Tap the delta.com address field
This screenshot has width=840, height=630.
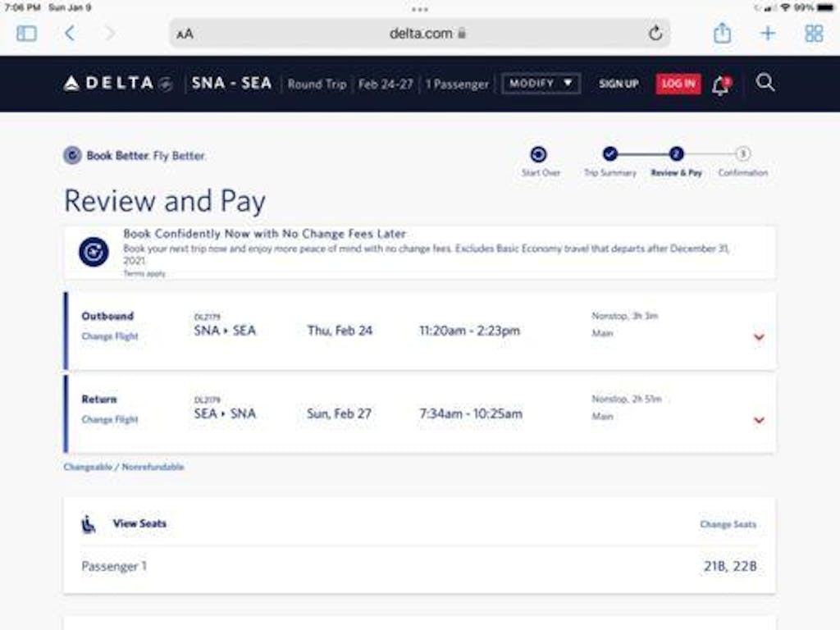point(420,34)
